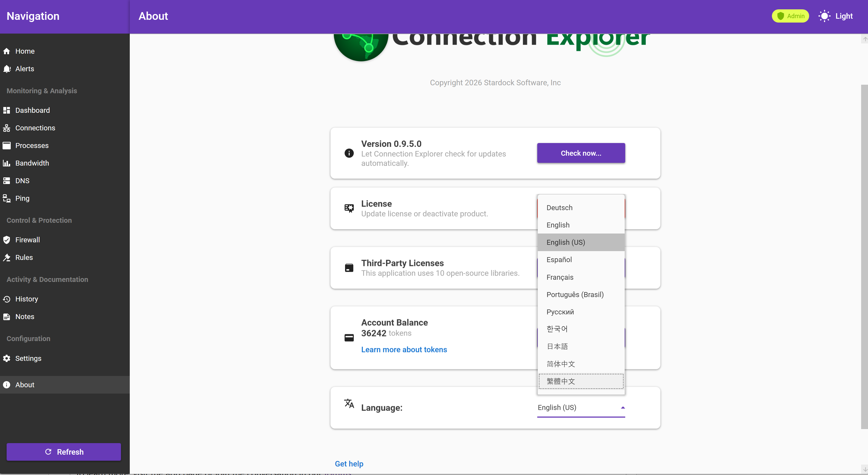This screenshot has width=868, height=475.
Task: Select Deutsch from language list
Action: click(559, 208)
